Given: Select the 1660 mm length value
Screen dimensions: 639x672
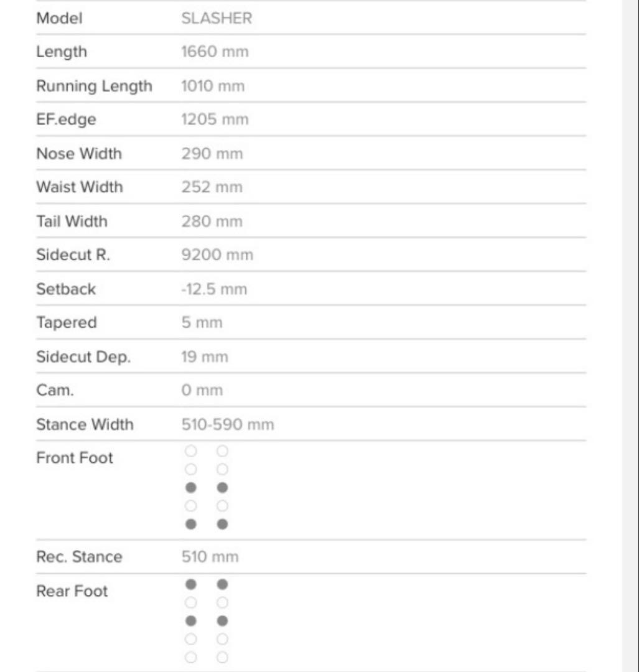Looking at the screenshot, I should coord(214,52).
